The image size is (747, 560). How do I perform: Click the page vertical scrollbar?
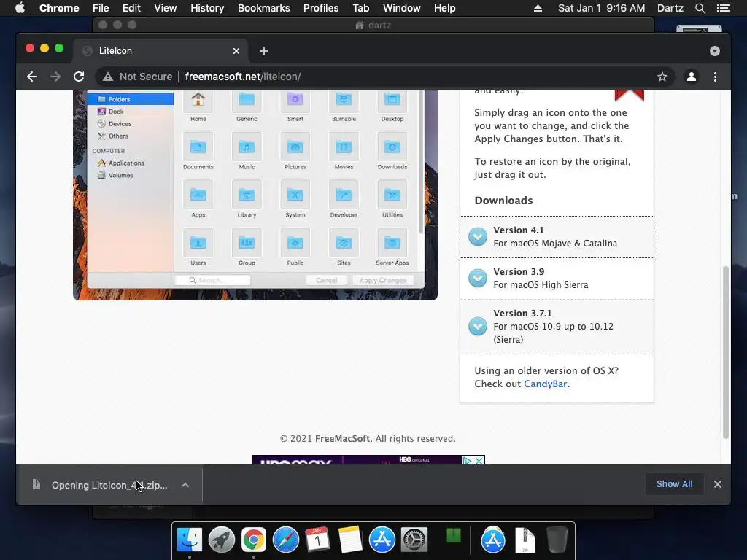[x=726, y=352]
